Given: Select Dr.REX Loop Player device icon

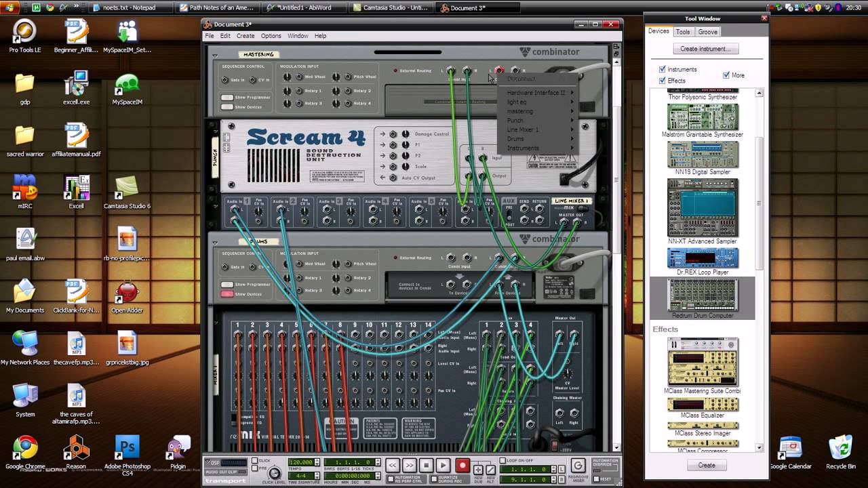Looking at the screenshot, I should tap(703, 258).
